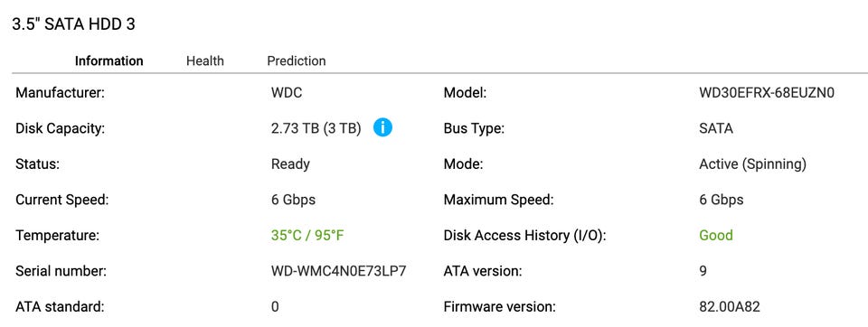
Task: Click the green Good disk access status
Action: 716,235
